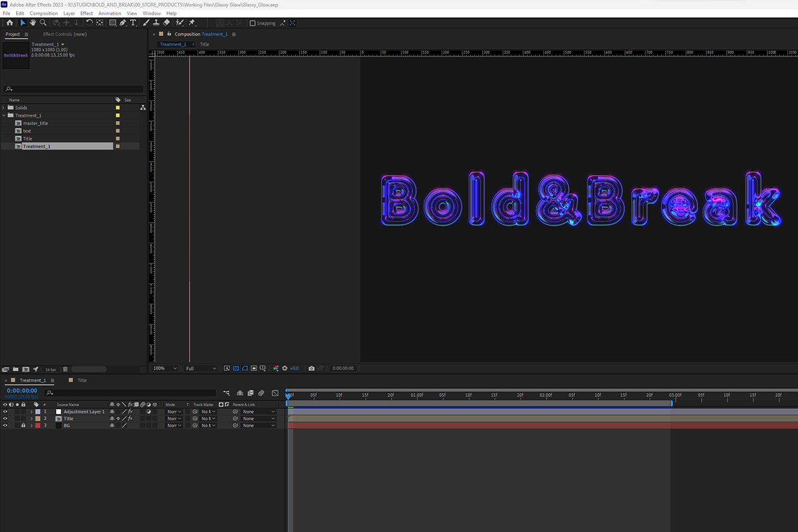The height and width of the screenshot is (532, 798).
Task: Select the Puppet Pin tool
Action: (x=192, y=23)
